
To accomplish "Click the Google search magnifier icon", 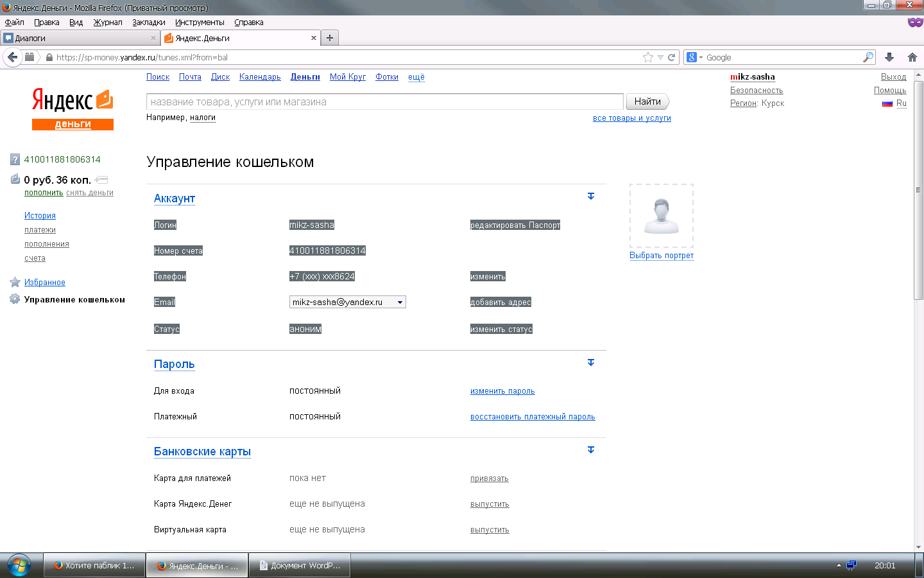I will coord(868,57).
